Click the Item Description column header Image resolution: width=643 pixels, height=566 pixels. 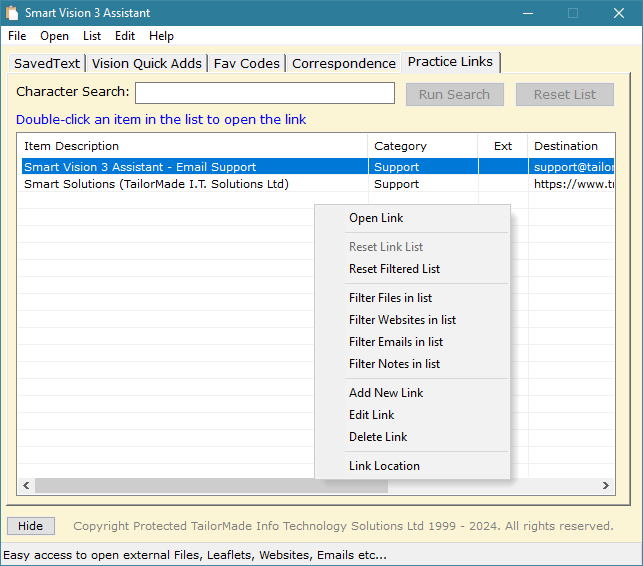192,146
